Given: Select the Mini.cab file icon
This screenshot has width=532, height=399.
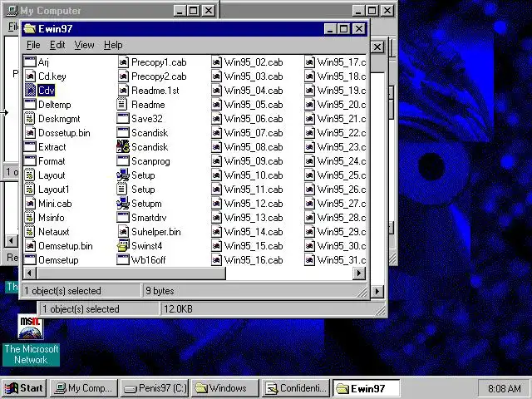Looking at the screenshot, I should point(30,204).
